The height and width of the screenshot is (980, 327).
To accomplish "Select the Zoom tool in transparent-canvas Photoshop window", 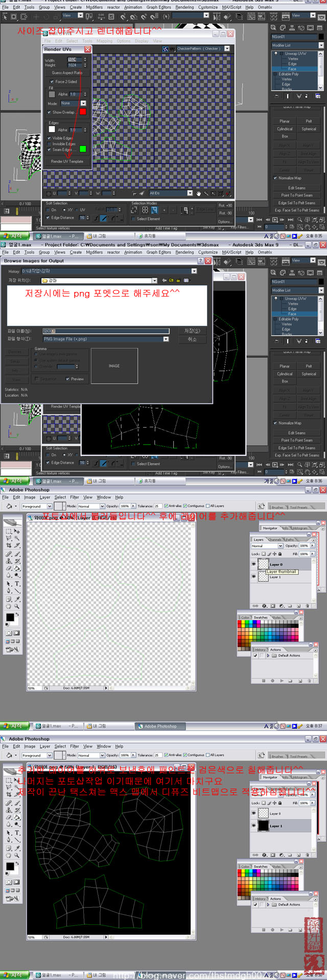I will (17, 606).
